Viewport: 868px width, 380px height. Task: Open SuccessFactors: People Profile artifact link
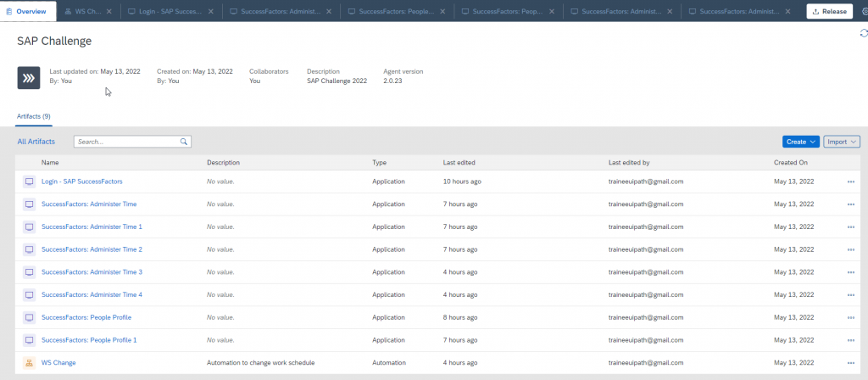pyautogui.click(x=86, y=317)
